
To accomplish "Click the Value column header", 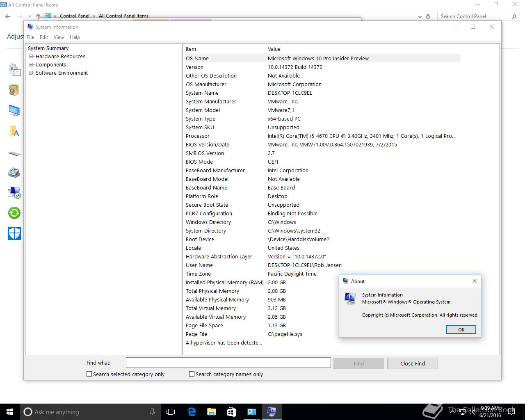I will click(362, 49).
